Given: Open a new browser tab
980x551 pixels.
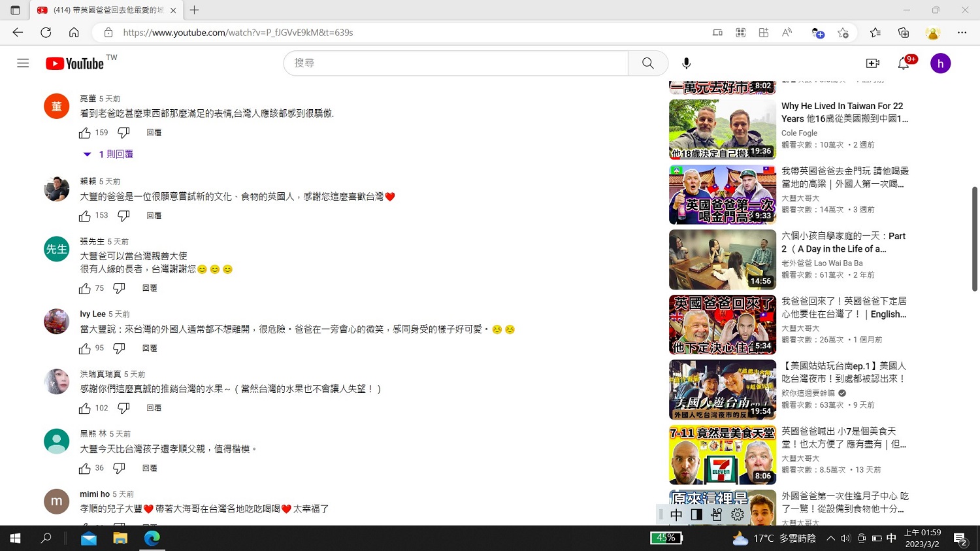Looking at the screenshot, I should (194, 10).
